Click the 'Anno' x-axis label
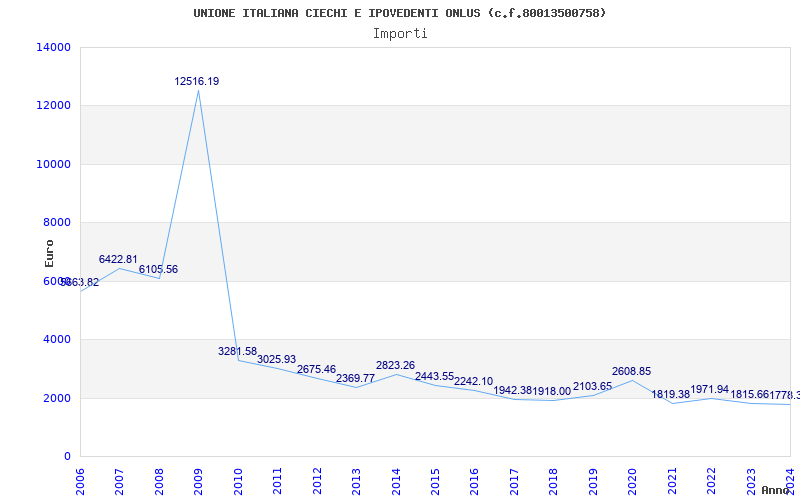 tap(776, 490)
